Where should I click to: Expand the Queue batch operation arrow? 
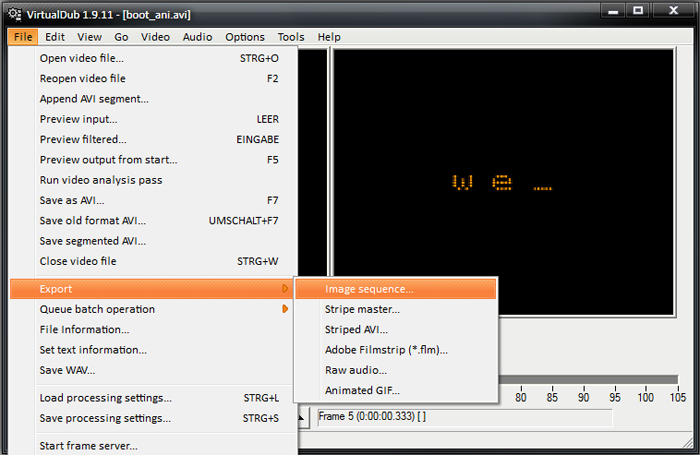point(285,309)
